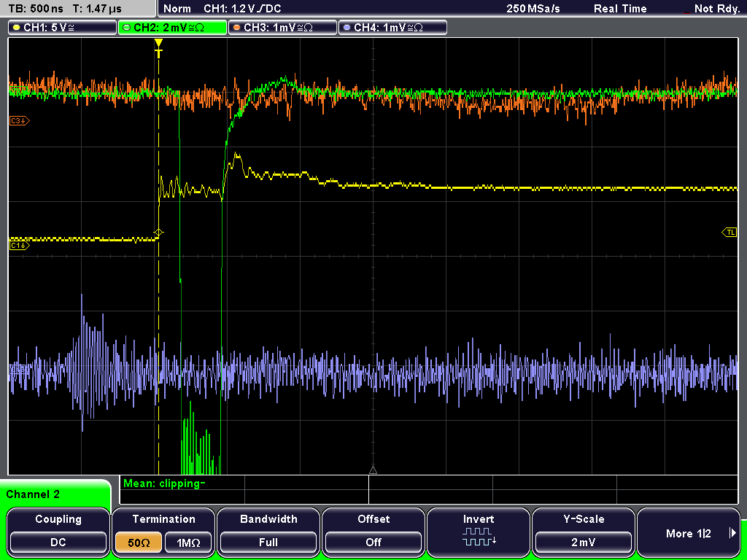Image resolution: width=747 pixels, height=560 pixels.
Task: Click the Mean: clipping measurement result
Action: [164, 484]
